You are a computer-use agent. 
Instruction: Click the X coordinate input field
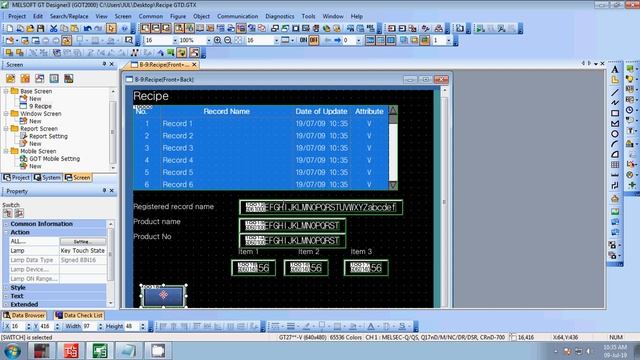click(17, 327)
